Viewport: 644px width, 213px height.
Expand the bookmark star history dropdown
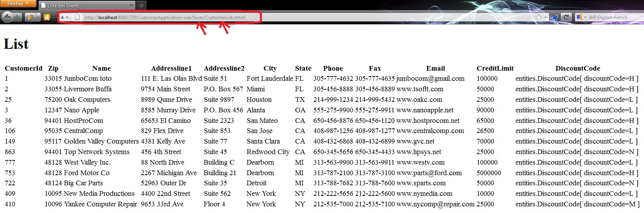tap(545, 17)
